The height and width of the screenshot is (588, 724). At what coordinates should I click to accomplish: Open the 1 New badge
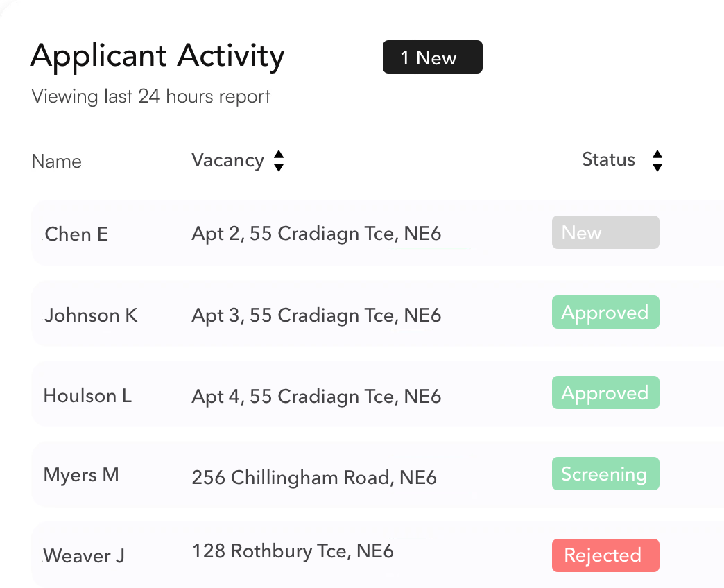click(x=433, y=58)
